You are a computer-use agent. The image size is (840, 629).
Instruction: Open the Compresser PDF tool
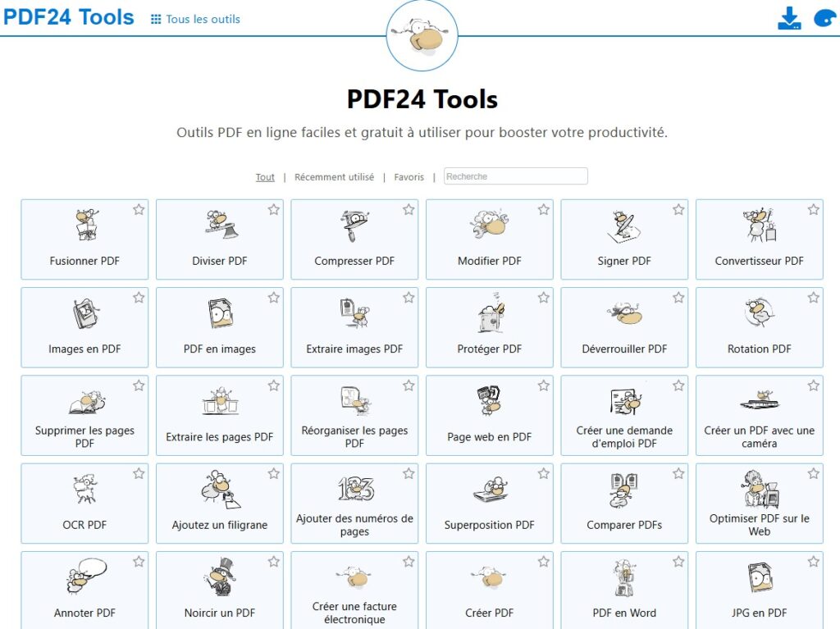[354, 239]
